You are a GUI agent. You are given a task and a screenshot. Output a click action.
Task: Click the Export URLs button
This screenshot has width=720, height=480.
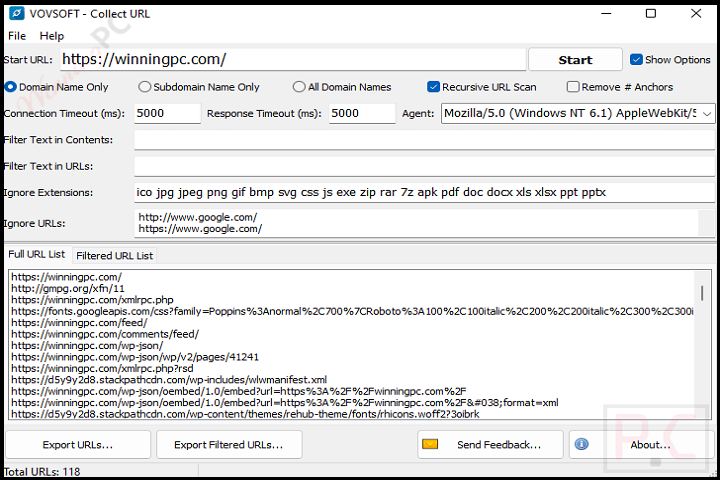[78, 444]
